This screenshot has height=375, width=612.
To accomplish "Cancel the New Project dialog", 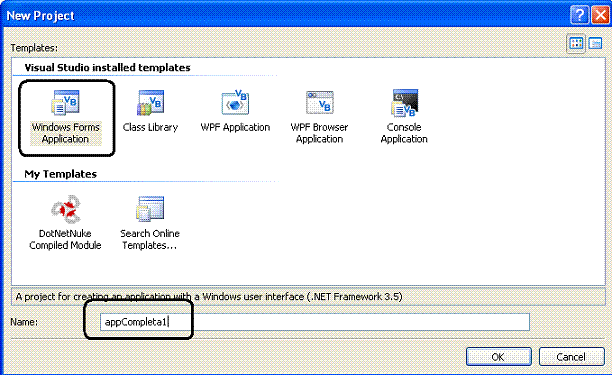I will pyautogui.click(x=571, y=357).
